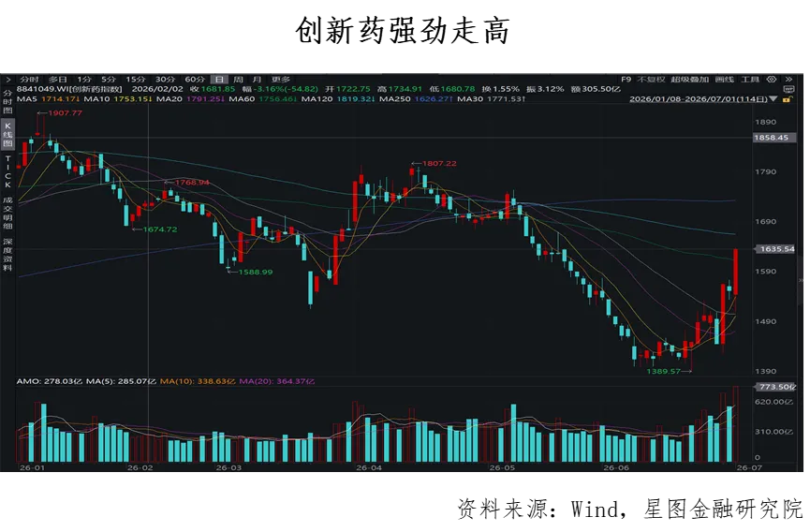810x532 pixels.
Task: Click the small keyboard-like icon above the padlock
Action: pyautogui.click(x=788, y=89)
